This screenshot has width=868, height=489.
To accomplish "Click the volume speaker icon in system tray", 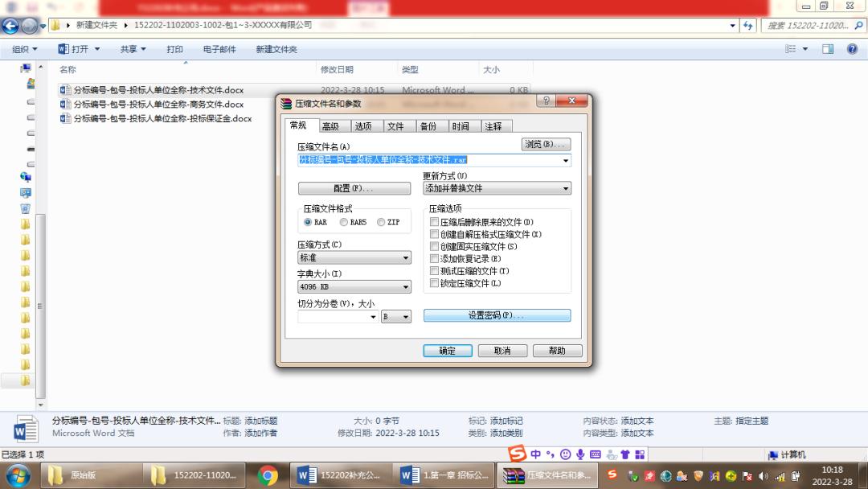I will pyautogui.click(x=764, y=475).
